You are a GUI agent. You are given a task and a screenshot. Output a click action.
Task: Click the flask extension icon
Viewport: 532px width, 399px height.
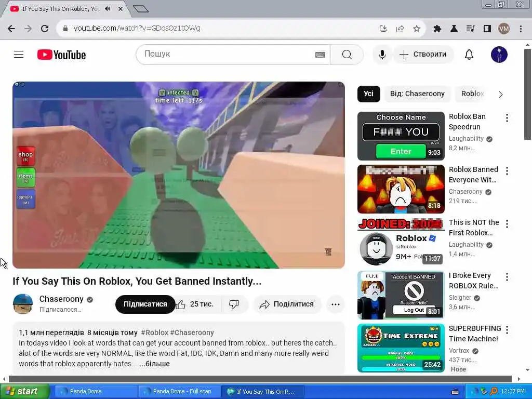point(454,29)
